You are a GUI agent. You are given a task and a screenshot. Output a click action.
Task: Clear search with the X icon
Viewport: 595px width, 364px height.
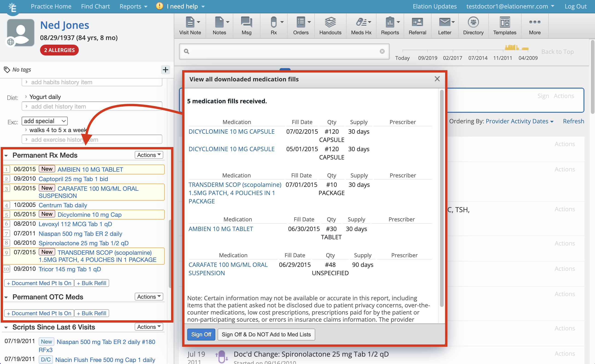pos(382,51)
